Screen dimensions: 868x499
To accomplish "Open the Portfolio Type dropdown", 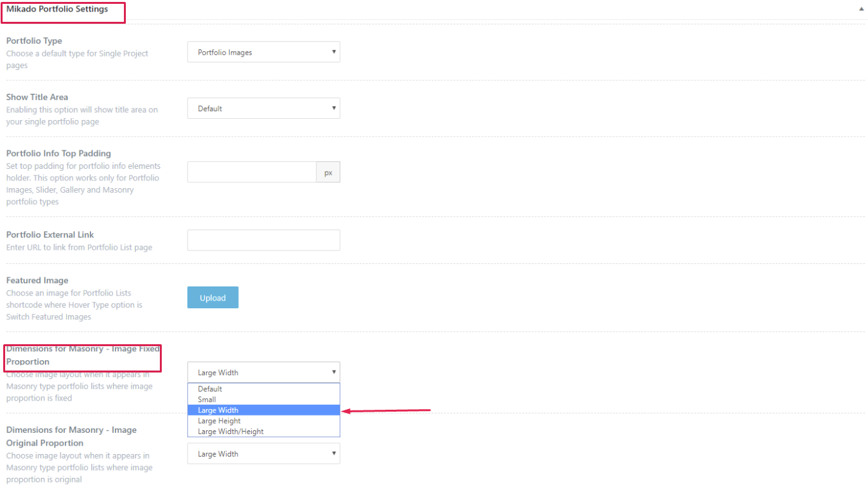I will pyautogui.click(x=263, y=53).
